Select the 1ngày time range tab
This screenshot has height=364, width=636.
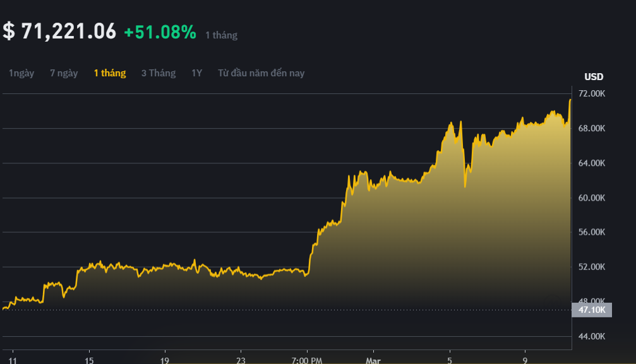[x=21, y=73]
